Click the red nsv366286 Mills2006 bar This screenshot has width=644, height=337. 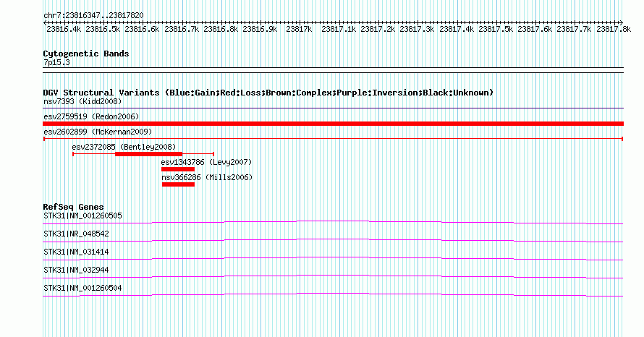click(178, 184)
